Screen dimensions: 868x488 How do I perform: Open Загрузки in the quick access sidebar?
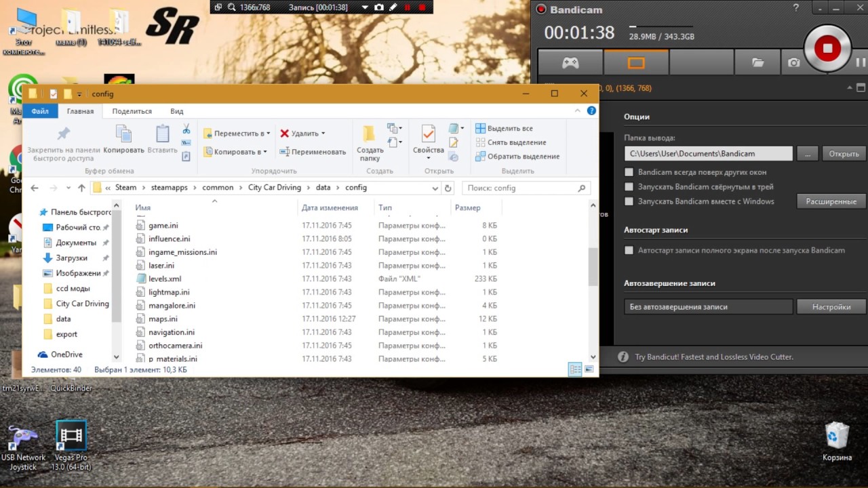click(x=71, y=258)
